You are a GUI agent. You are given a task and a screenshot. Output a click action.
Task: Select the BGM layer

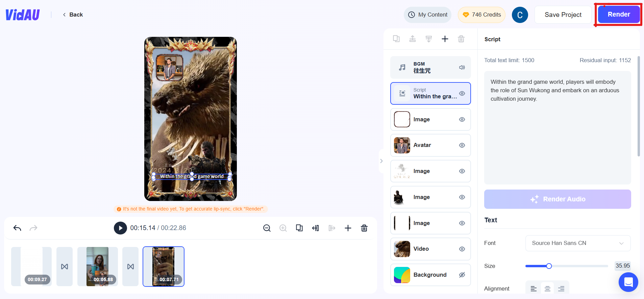tap(430, 68)
